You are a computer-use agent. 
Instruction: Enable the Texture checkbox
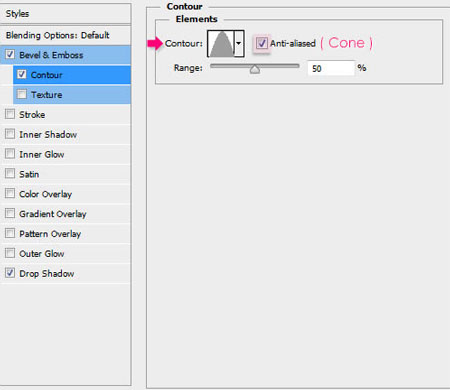pyautogui.click(x=22, y=94)
